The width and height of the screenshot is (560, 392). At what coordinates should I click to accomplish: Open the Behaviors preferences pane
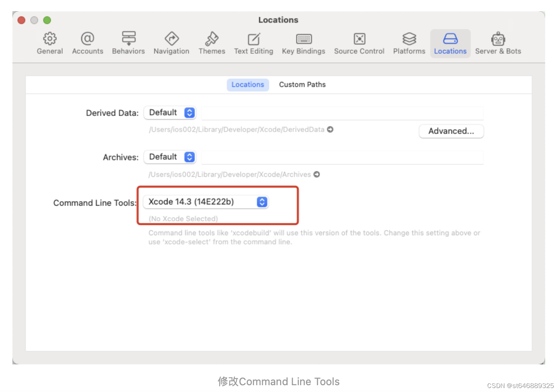tap(128, 43)
